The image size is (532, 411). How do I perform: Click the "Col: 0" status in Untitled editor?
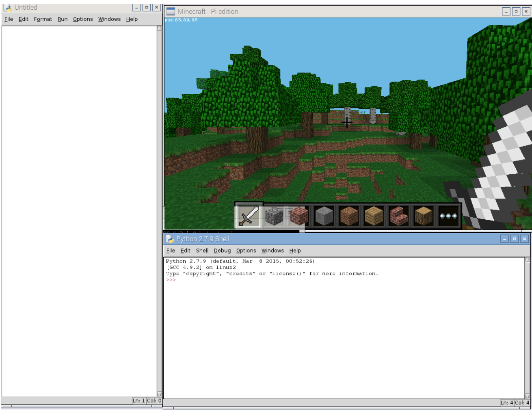pos(154,400)
